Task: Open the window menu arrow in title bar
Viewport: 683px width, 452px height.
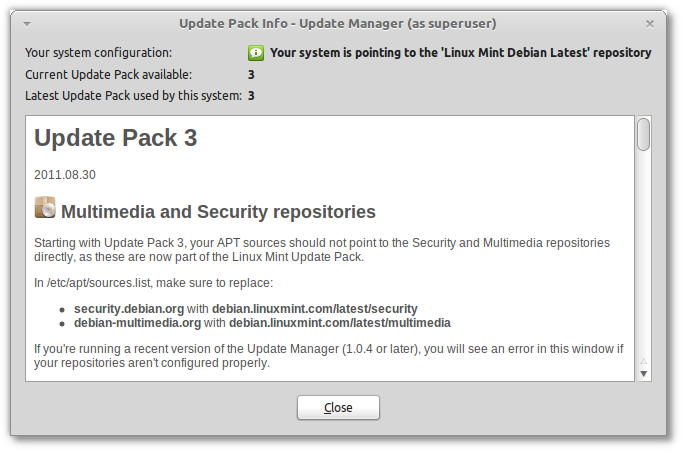Action: coord(27,24)
